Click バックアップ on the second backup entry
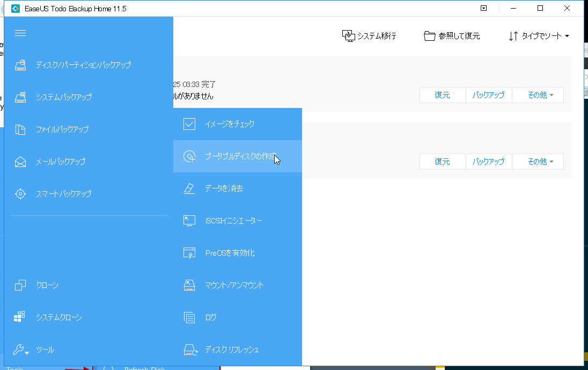Image resolution: width=588 pixels, height=370 pixels. click(x=488, y=161)
